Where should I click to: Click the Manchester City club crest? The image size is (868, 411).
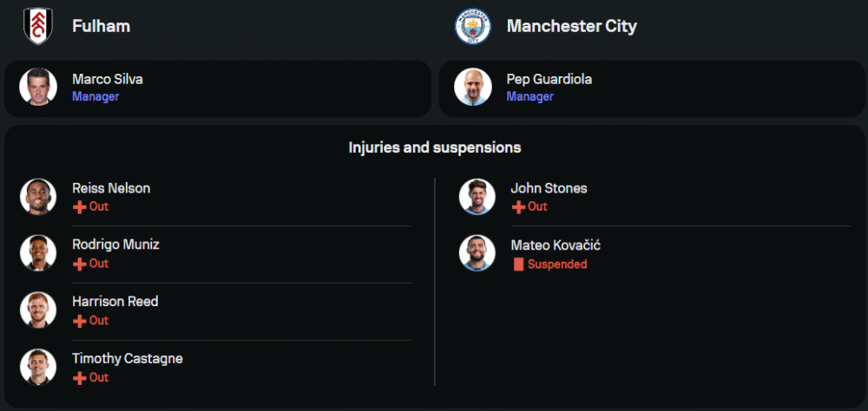point(473,26)
